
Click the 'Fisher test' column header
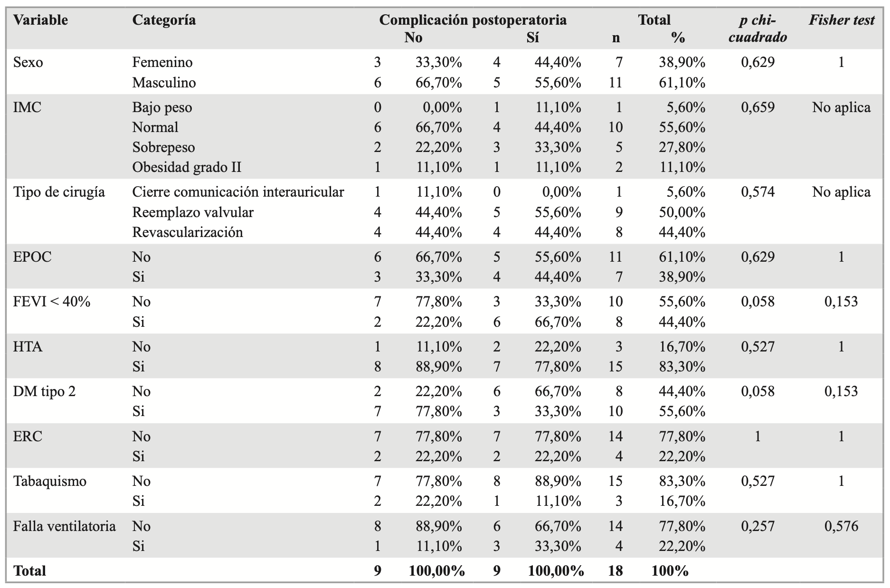point(841,20)
